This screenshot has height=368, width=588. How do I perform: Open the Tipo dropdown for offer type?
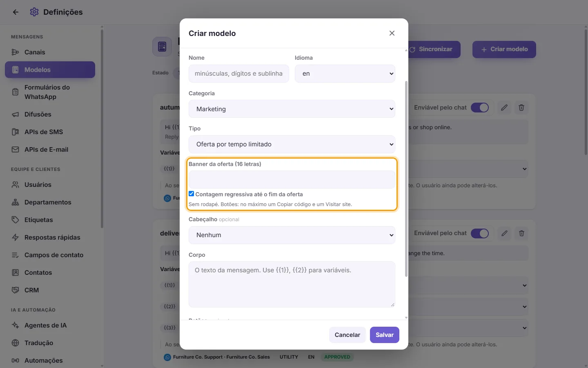[x=292, y=144]
